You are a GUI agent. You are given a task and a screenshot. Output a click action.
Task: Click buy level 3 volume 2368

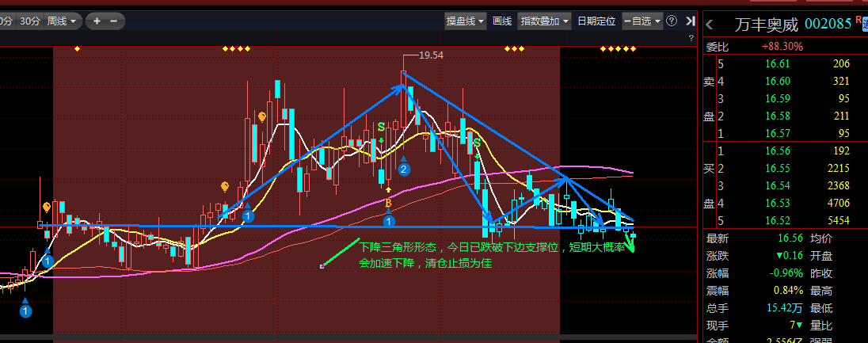(x=839, y=185)
